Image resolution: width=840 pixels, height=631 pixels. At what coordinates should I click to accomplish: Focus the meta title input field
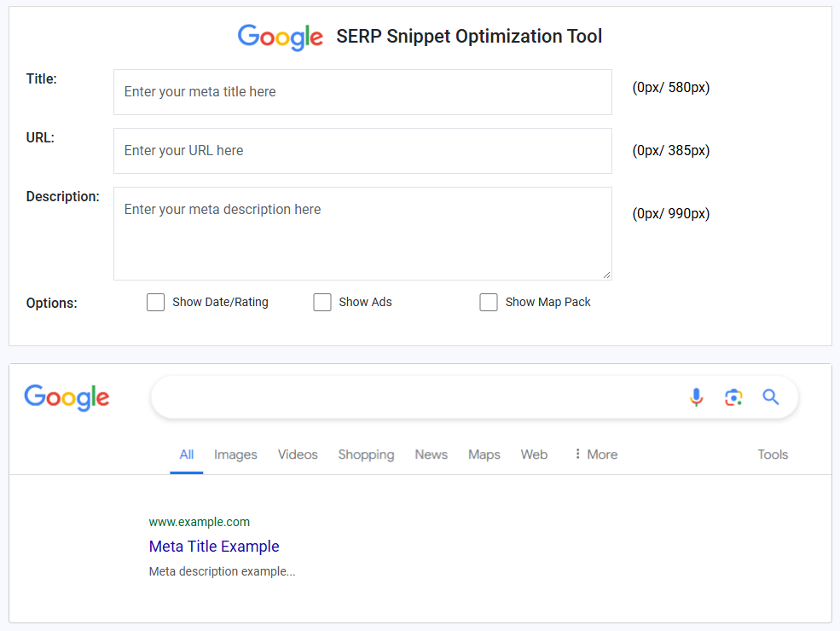point(362,92)
